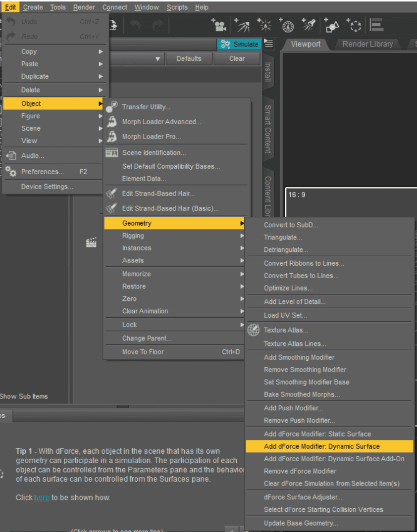Image resolution: width=417 pixels, height=532 pixels.
Task: Click the Morph Loader Pro spiral icon
Action: tap(112, 136)
